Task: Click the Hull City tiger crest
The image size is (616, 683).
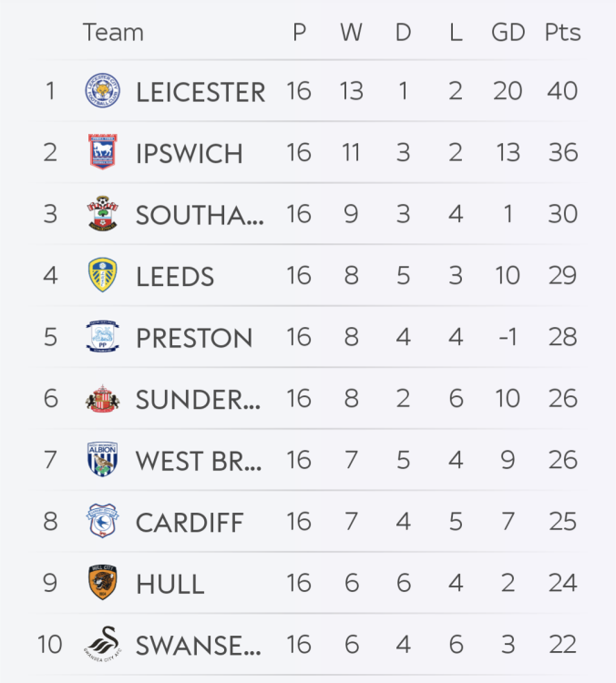Action: click(101, 583)
